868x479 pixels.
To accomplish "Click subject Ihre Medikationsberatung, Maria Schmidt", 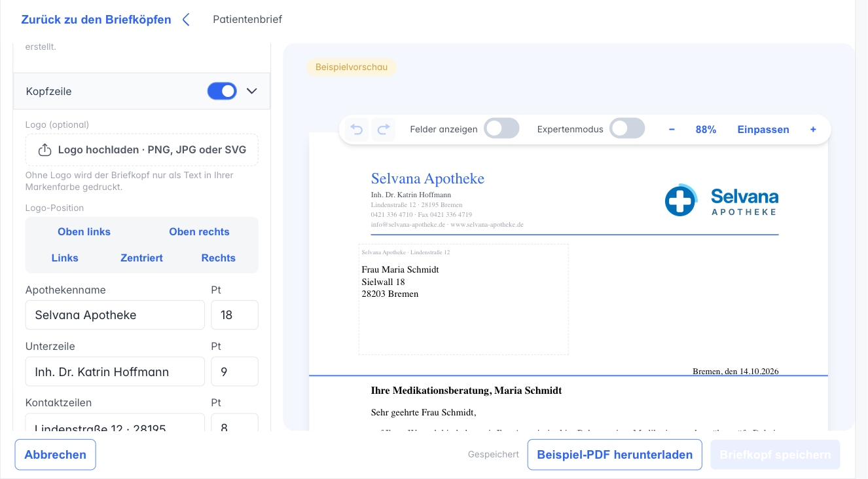I will click(466, 391).
